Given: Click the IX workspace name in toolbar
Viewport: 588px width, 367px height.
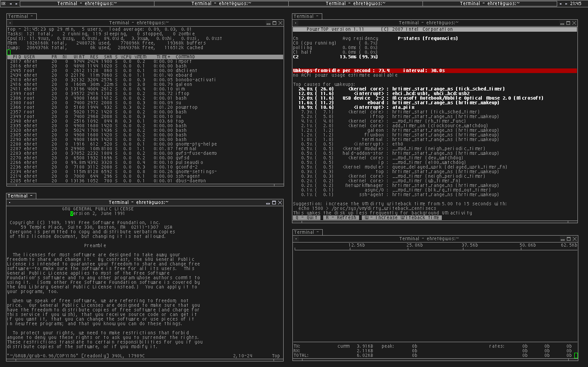Looking at the screenshot, I should coord(4,4).
